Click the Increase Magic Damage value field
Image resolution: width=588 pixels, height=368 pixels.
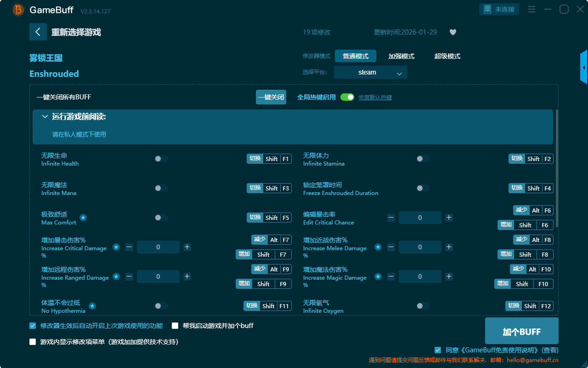(x=420, y=276)
